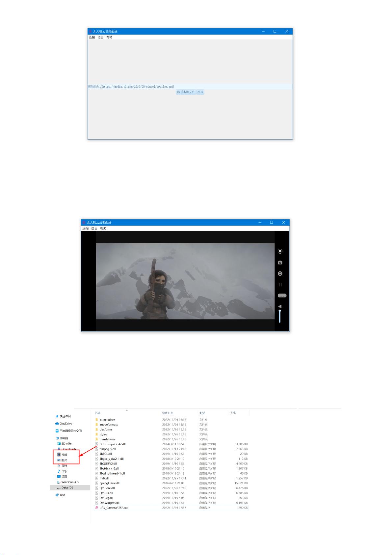The width and height of the screenshot is (392, 555).
Task: Open the 视频 folder in sidebar
Action: [64, 455]
